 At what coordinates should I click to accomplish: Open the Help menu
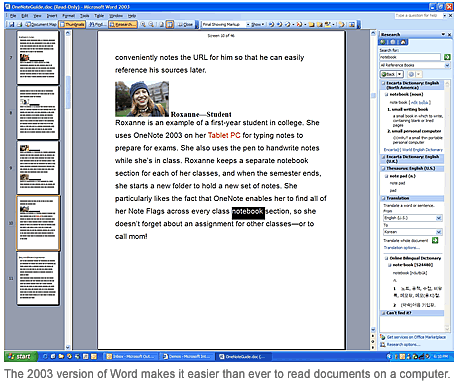132,16
